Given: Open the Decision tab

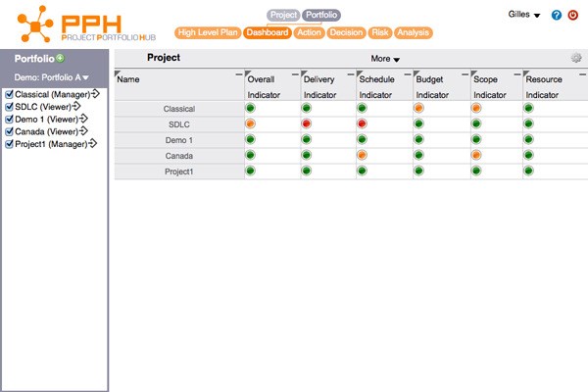Looking at the screenshot, I should (346, 32).
